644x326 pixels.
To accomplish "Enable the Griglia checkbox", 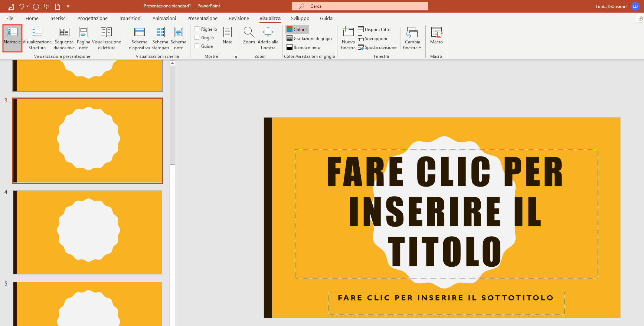I will [x=197, y=37].
